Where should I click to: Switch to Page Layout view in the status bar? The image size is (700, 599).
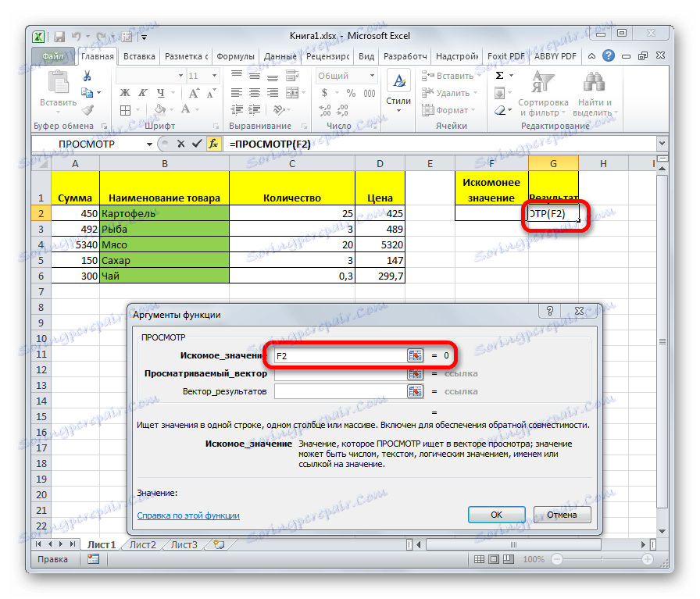(494, 559)
